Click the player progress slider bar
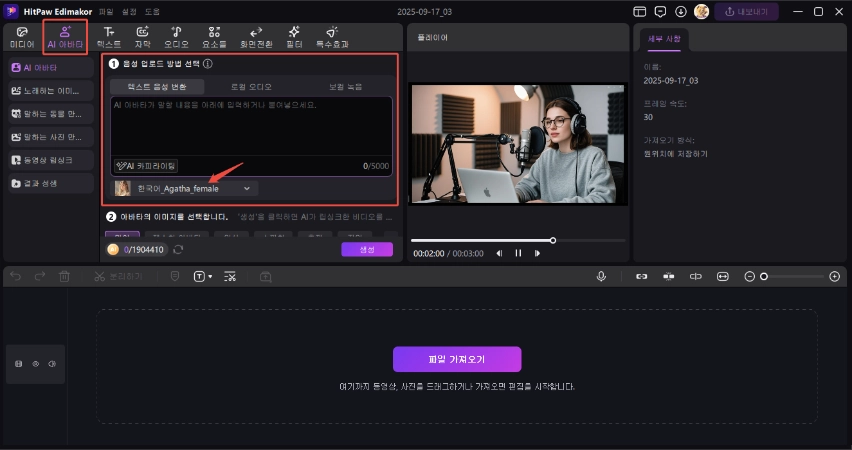This screenshot has height=450, width=852. 481,240
